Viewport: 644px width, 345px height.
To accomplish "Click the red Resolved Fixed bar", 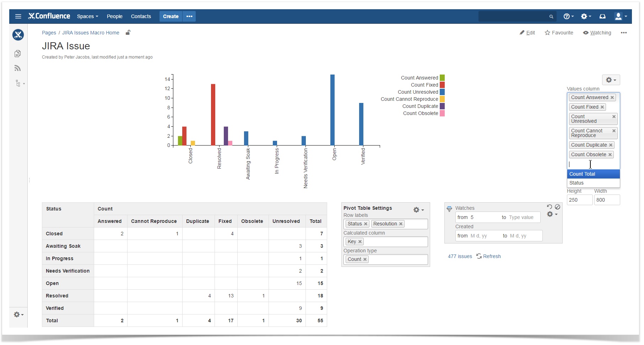I will point(213,115).
